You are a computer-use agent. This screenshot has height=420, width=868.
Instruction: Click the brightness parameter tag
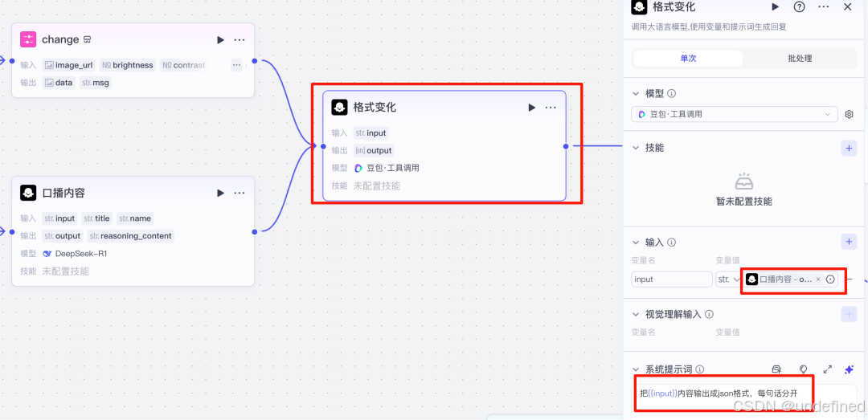click(x=127, y=65)
